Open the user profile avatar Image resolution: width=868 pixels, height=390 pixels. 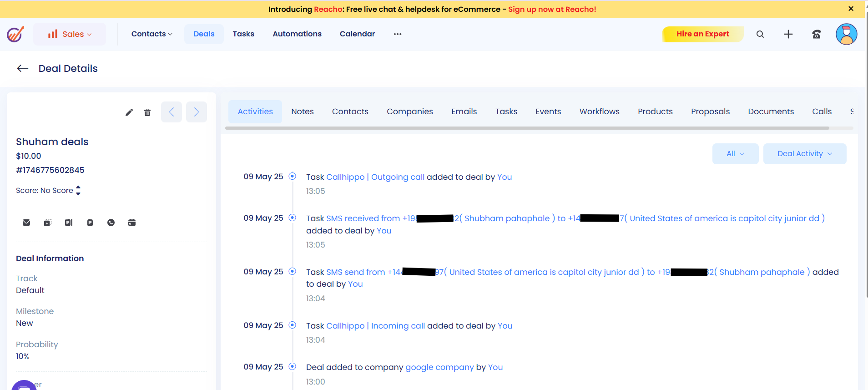point(847,34)
